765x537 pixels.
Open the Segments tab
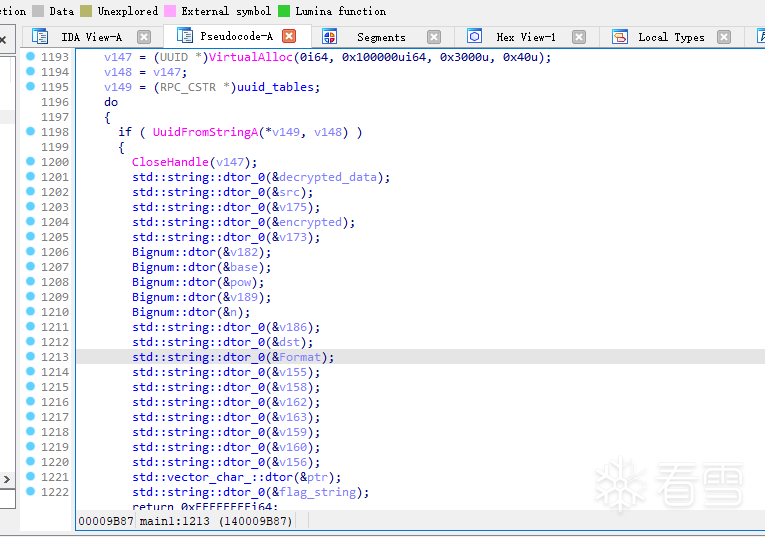point(381,37)
